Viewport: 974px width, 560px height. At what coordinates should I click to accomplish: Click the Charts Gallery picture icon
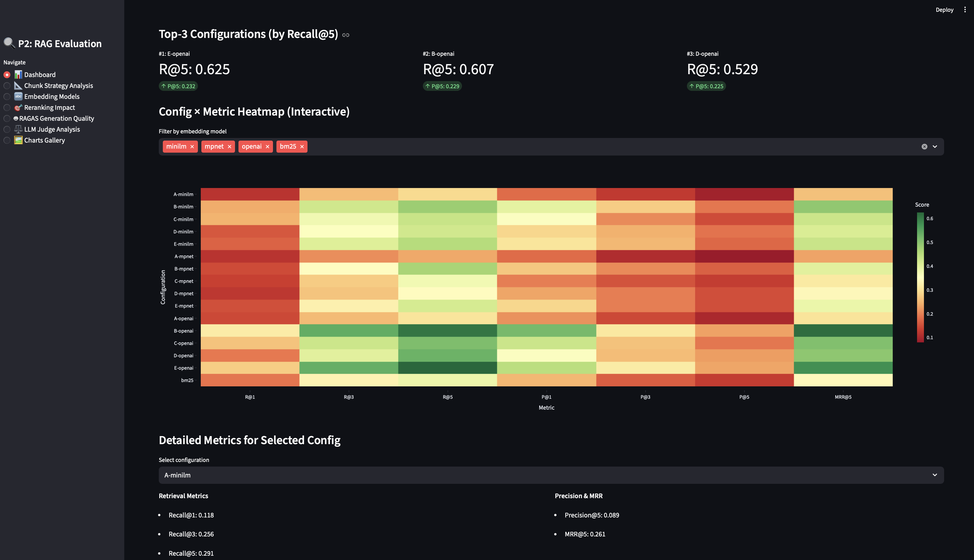click(x=18, y=140)
